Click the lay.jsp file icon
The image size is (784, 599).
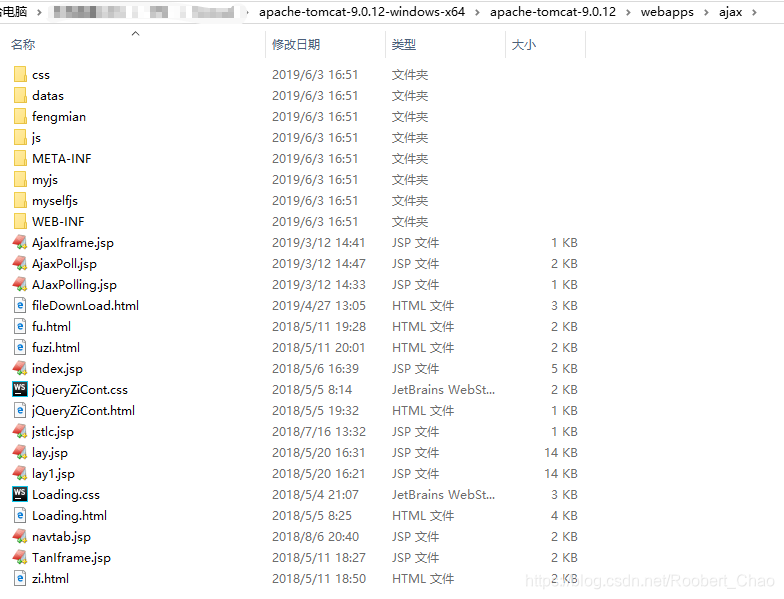click(20, 452)
